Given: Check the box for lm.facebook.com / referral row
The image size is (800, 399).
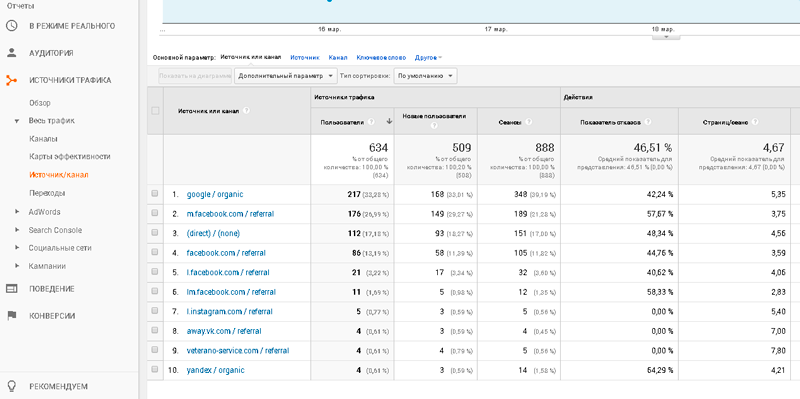Looking at the screenshot, I should point(155,292).
